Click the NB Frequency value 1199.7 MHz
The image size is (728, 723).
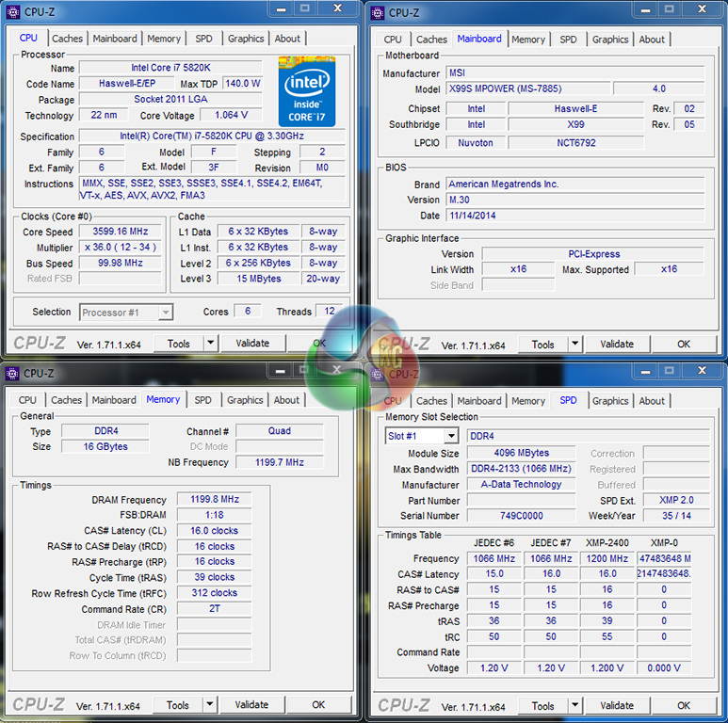tap(280, 462)
